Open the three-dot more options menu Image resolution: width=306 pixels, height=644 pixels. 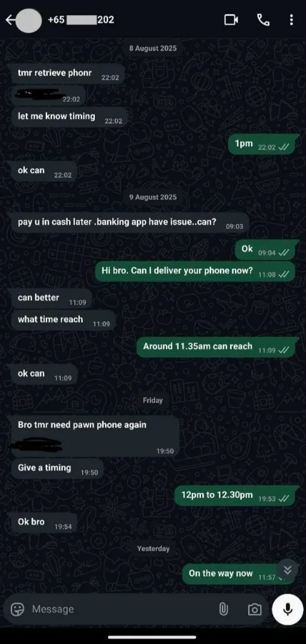[x=291, y=19]
